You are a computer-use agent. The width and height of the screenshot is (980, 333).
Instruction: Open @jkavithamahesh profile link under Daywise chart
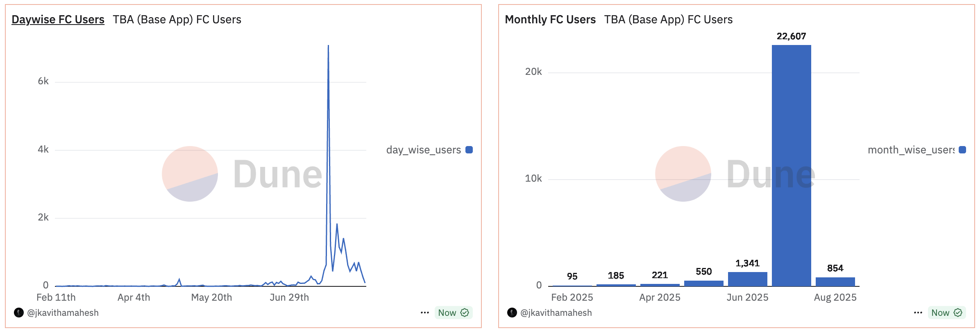coord(63,313)
